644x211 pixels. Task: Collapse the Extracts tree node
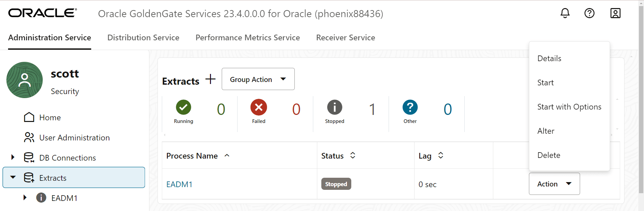[x=13, y=177]
